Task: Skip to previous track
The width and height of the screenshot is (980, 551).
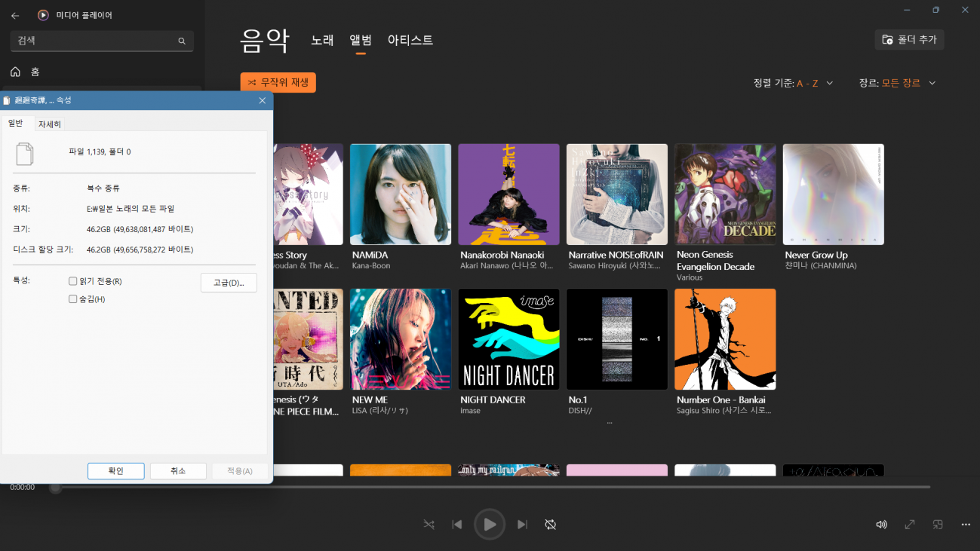Action: click(x=457, y=525)
